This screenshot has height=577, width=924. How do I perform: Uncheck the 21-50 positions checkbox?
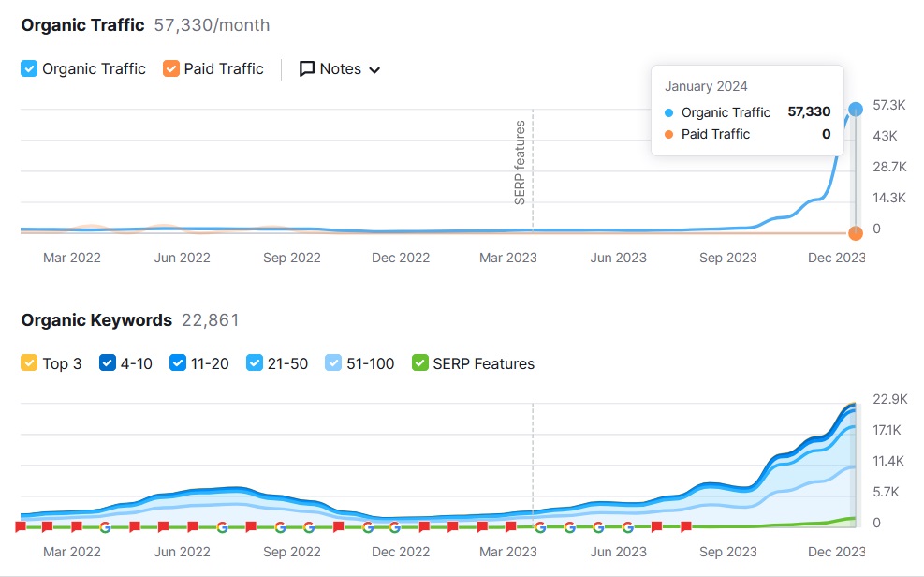pos(255,363)
